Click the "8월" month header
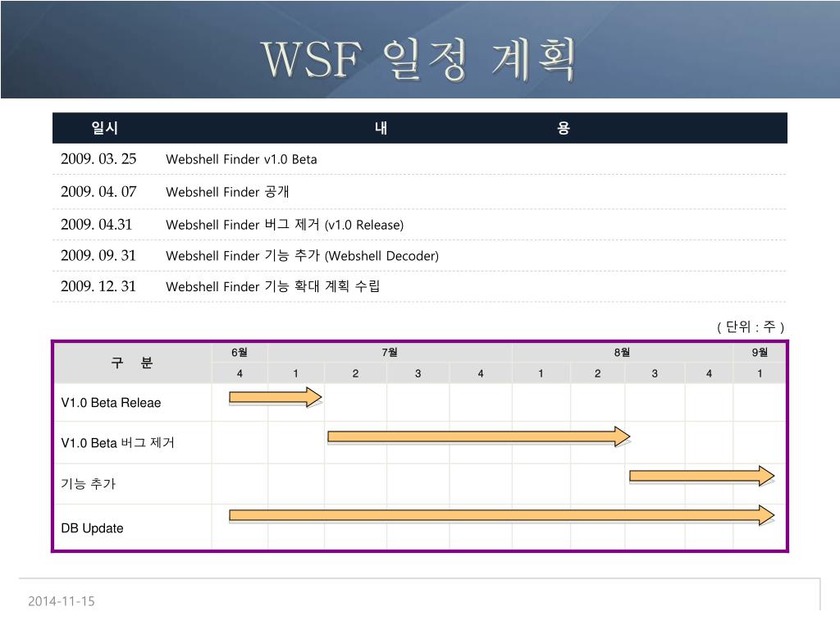 point(622,353)
